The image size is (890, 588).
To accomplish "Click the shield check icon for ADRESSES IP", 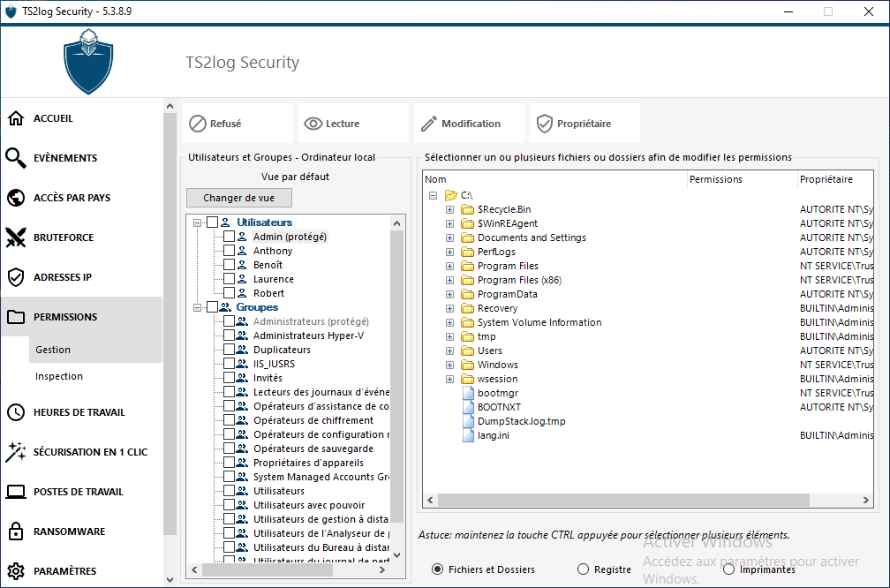I will point(16,277).
